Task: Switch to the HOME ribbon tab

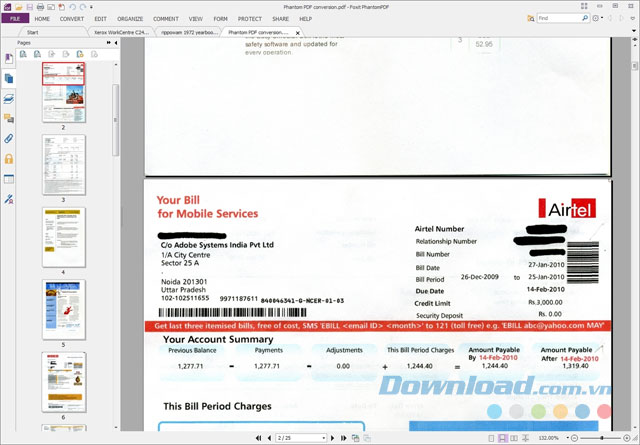Action: [x=42, y=19]
